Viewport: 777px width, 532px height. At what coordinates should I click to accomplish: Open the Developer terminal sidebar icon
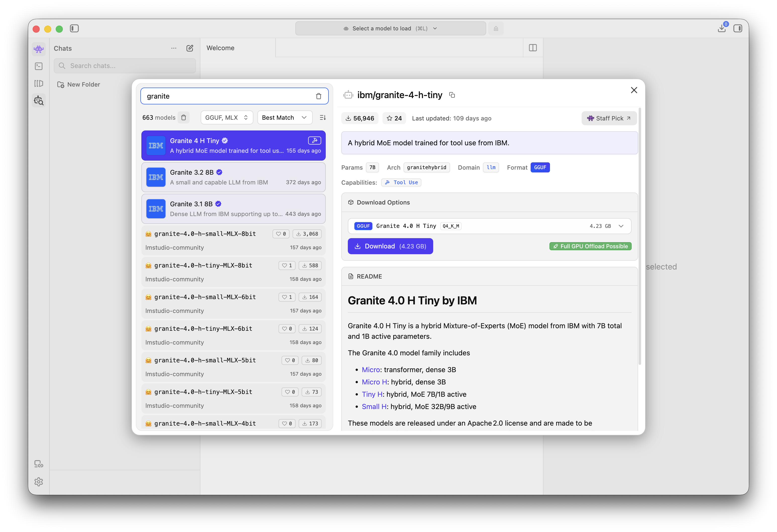click(x=39, y=66)
